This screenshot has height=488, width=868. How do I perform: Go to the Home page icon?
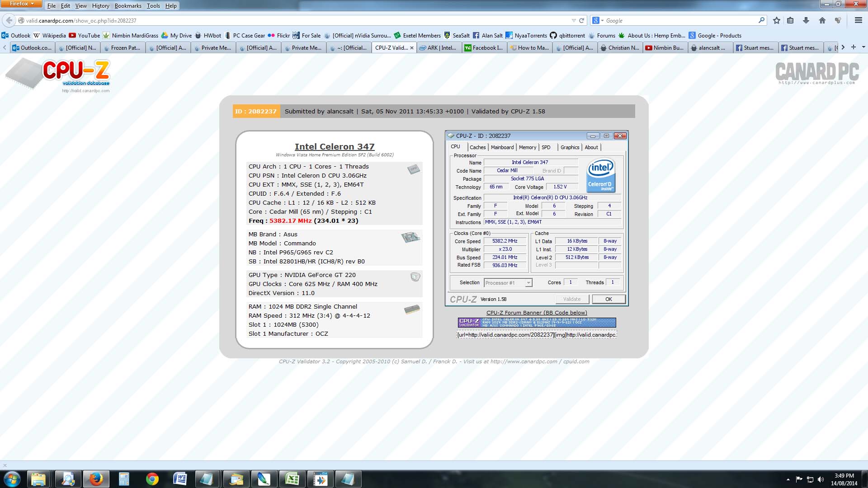pos(822,20)
